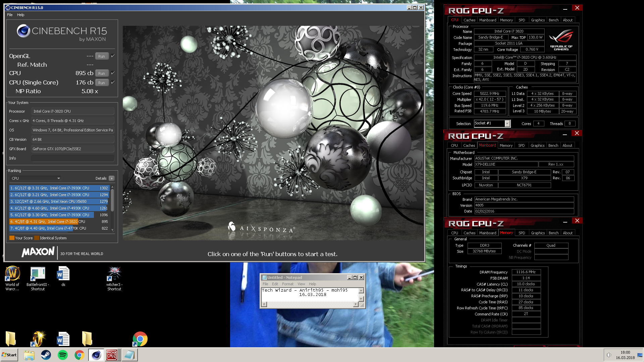Run the OpenGL benchmark

[x=102, y=56]
